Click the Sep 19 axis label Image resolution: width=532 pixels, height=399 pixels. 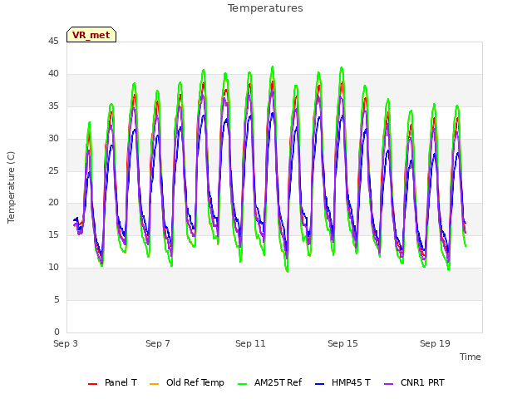[435, 343]
